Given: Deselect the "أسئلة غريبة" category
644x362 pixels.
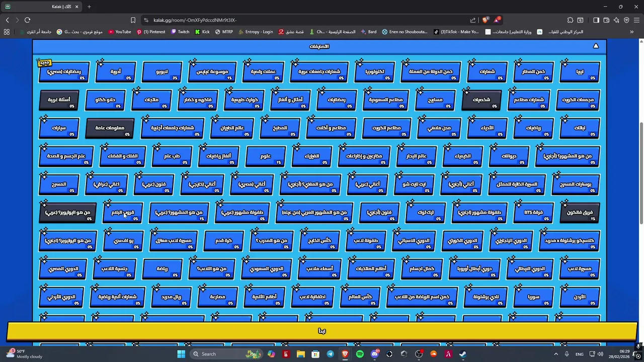Looking at the screenshot, I should coord(59,100).
